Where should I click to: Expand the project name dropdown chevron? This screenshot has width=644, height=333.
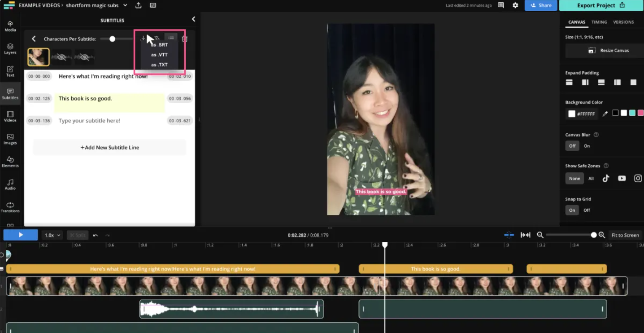pyautogui.click(x=125, y=5)
